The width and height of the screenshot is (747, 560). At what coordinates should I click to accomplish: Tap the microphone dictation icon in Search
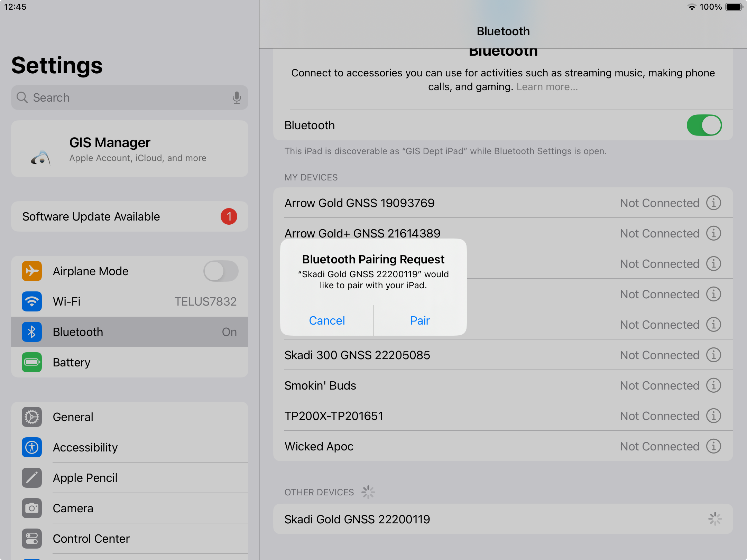[x=237, y=98]
